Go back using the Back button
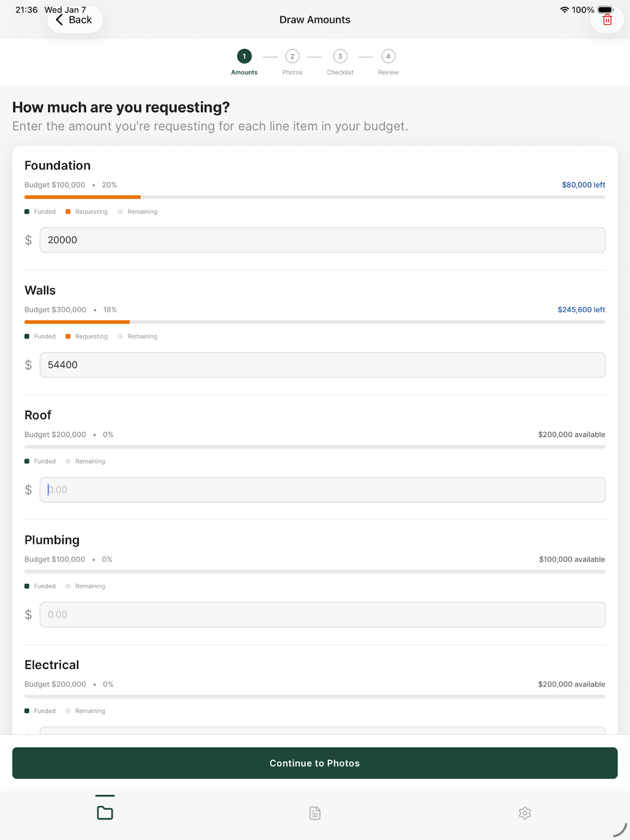 [x=75, y=20]
